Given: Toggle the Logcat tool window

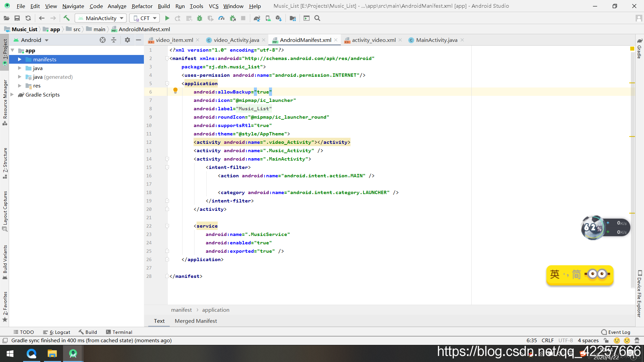Looking at the screenshot, I should [57, 332].
